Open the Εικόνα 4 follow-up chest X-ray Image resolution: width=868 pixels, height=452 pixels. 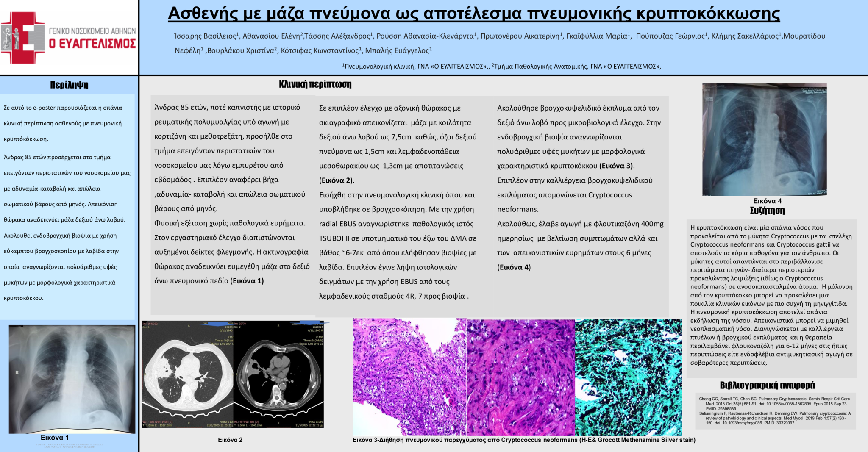point(764,139)
